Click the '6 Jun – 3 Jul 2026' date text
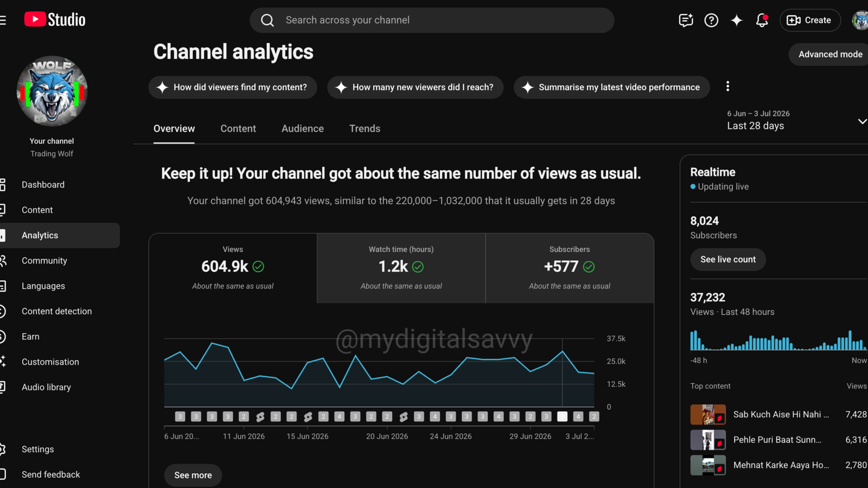The height and width of the screenshot is (488, 868). [x=758, y=113]
